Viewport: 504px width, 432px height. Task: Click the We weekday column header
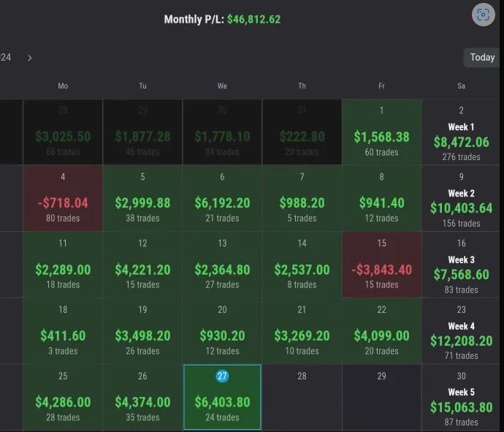(222, 86)
